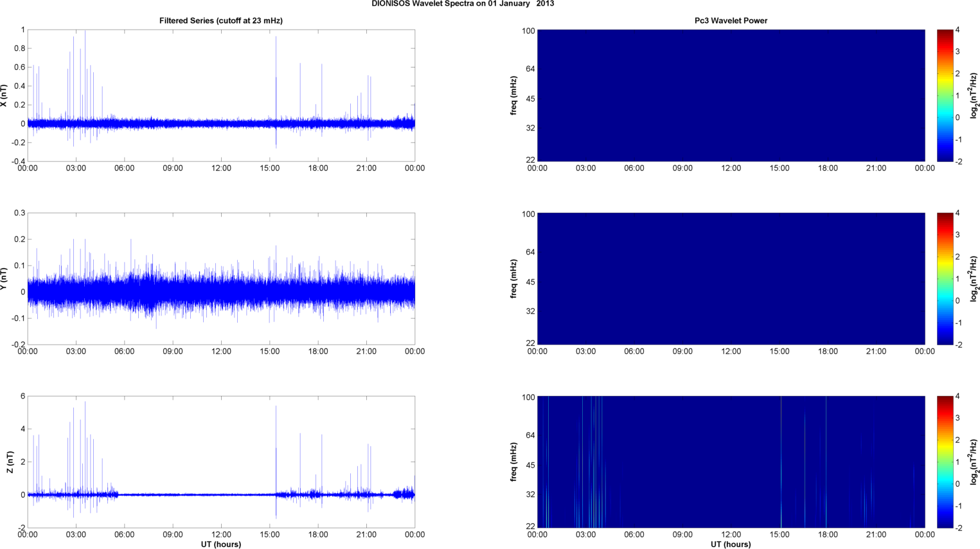Click the log2(nT²/Hz) label beside bottom colorbar

tap(974, 462)
